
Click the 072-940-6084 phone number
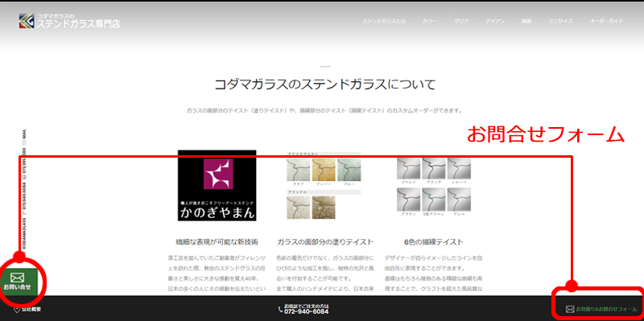click(x=307, y=312)
